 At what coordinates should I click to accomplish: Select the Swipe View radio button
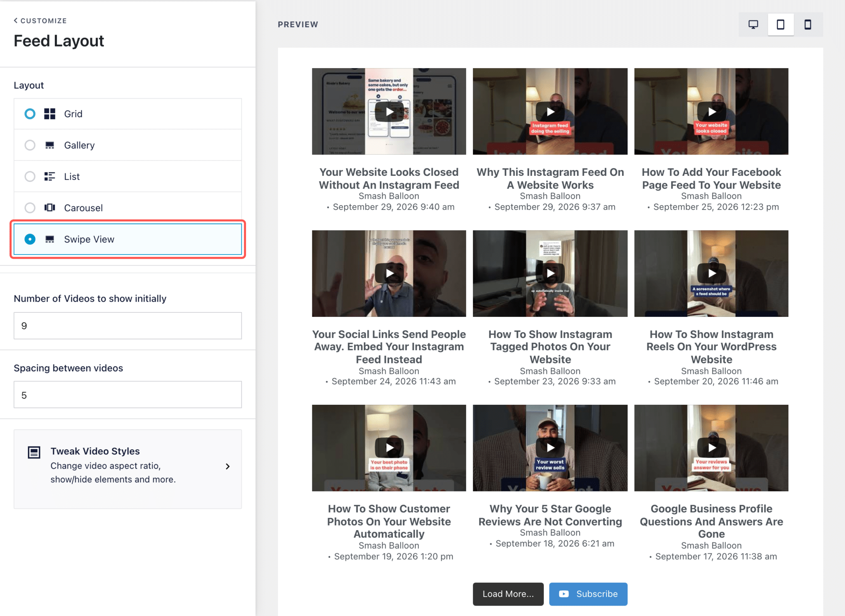pos(30,239)
